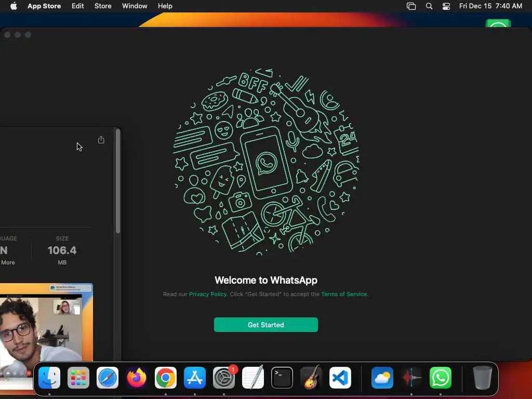Open Safari from the dock
This screenshot has height=399, width=532.
point(108,378)
